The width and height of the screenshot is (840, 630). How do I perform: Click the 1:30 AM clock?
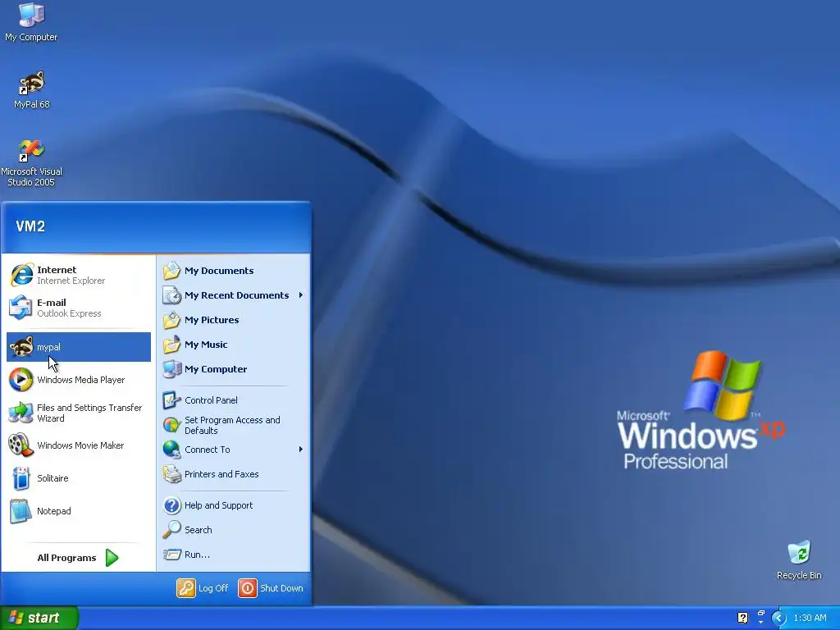pyautogui.click(x=810, y=618)
